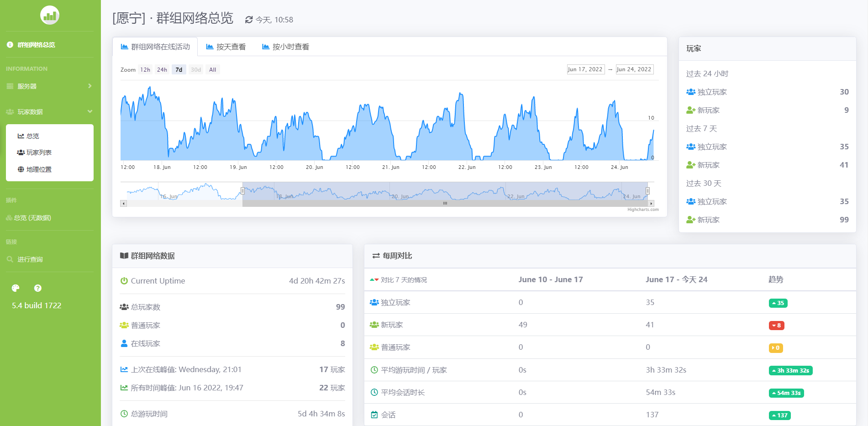Switch to the 按小时查看 tab
Viewport: 868px width, 426px height.
point(286,47)
